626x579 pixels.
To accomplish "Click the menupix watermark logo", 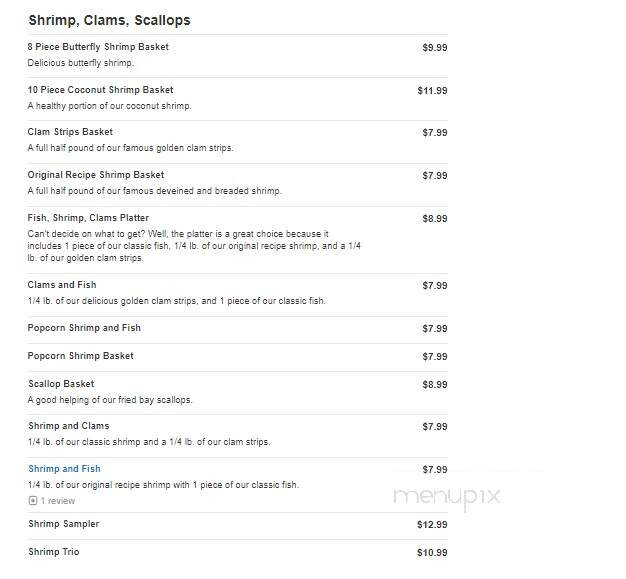I will pyautogui.click(x=446, y=497).
